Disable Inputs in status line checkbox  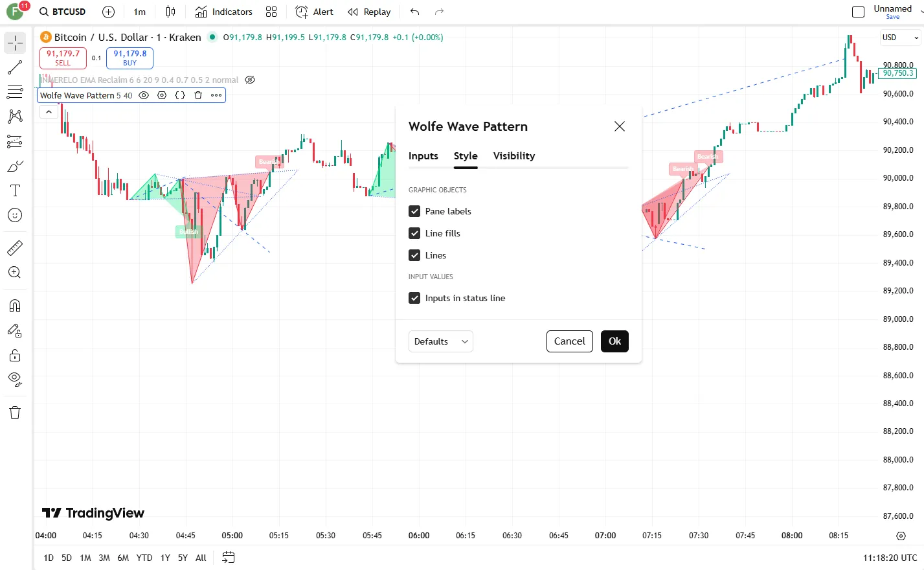tap(414, 298)
